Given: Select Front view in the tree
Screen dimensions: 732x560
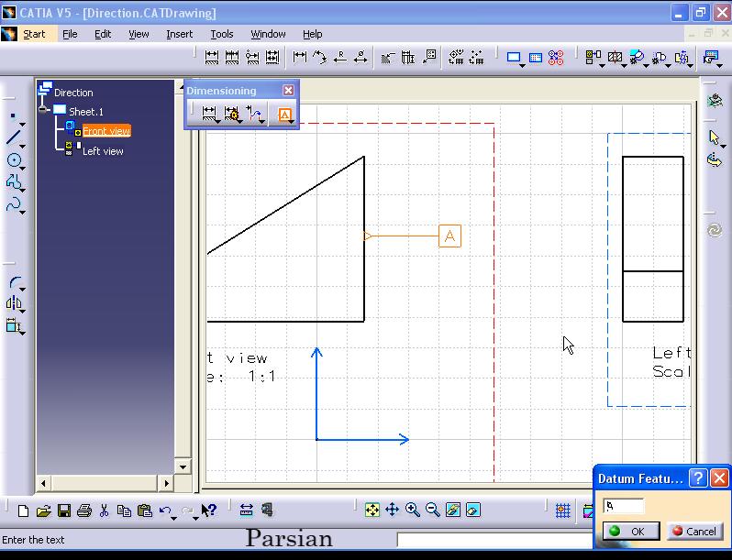Looking at the screenshot, I should (x=106, y=131).
